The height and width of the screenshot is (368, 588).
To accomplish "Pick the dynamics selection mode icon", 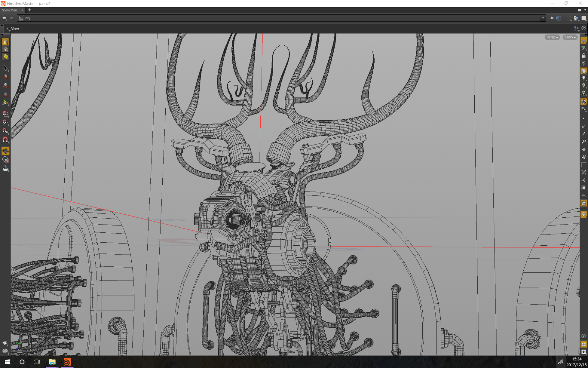I will [5, 57].
